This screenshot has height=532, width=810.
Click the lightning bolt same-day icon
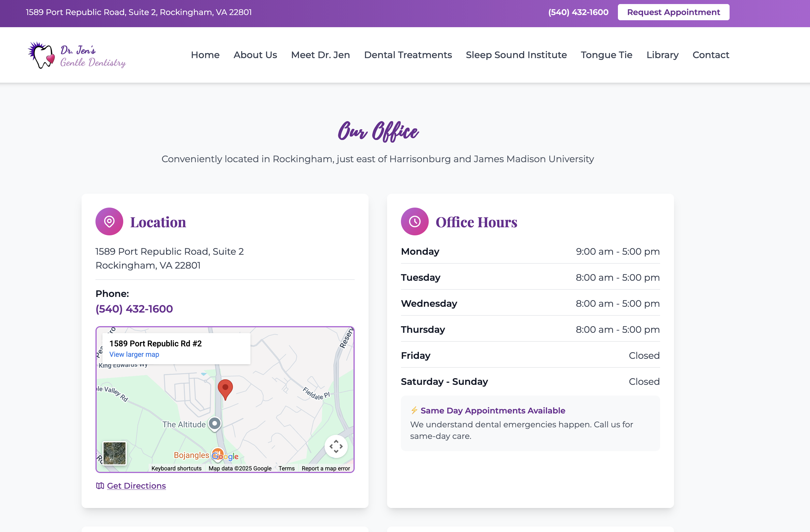click(414, 410)
